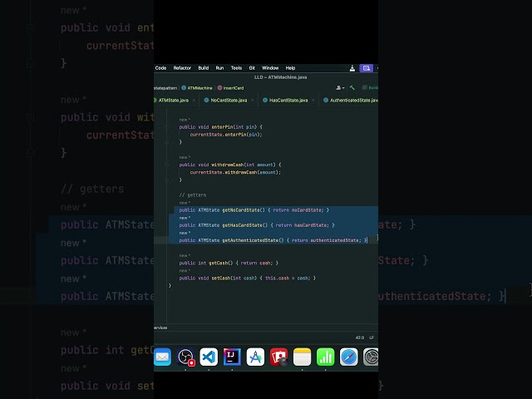Switch to the ATMState.java tab
532x399 pixels.
click(x=173, y=100)
